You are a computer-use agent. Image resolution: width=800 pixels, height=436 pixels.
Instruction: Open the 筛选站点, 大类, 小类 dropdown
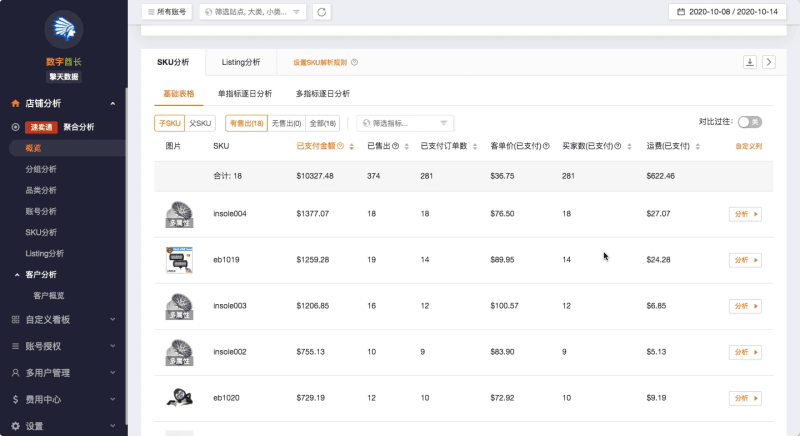[x=253, y=12]
